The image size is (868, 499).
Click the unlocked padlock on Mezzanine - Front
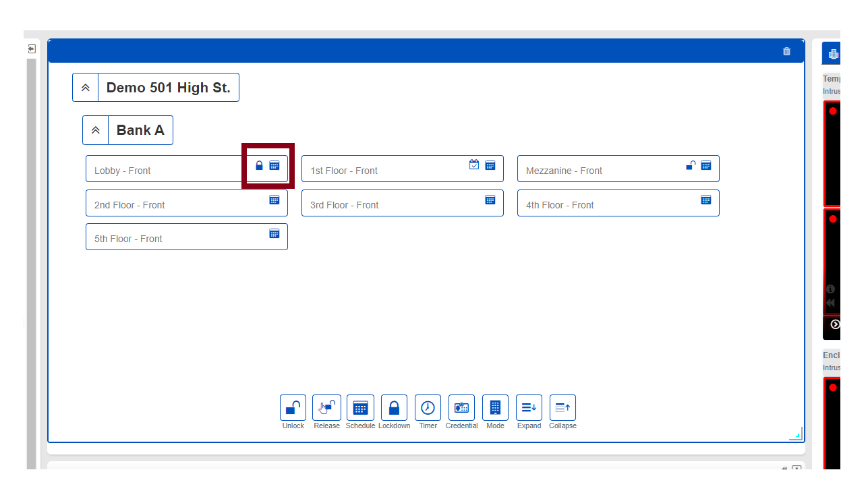click(691, 165)
